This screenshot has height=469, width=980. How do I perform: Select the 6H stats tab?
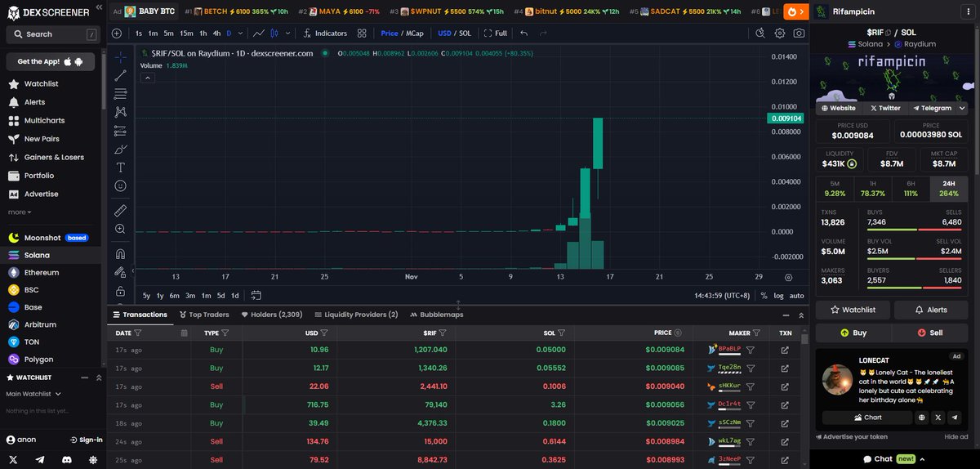910,189
